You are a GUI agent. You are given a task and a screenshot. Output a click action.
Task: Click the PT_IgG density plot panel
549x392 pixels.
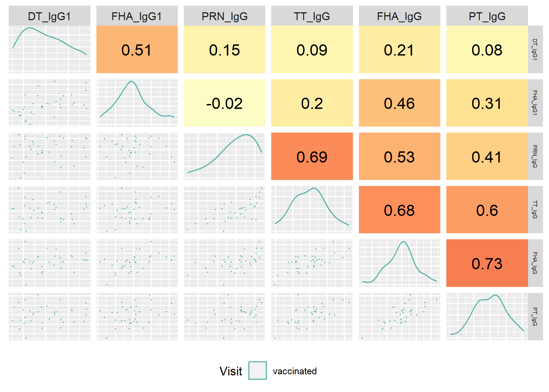(487, 317)
